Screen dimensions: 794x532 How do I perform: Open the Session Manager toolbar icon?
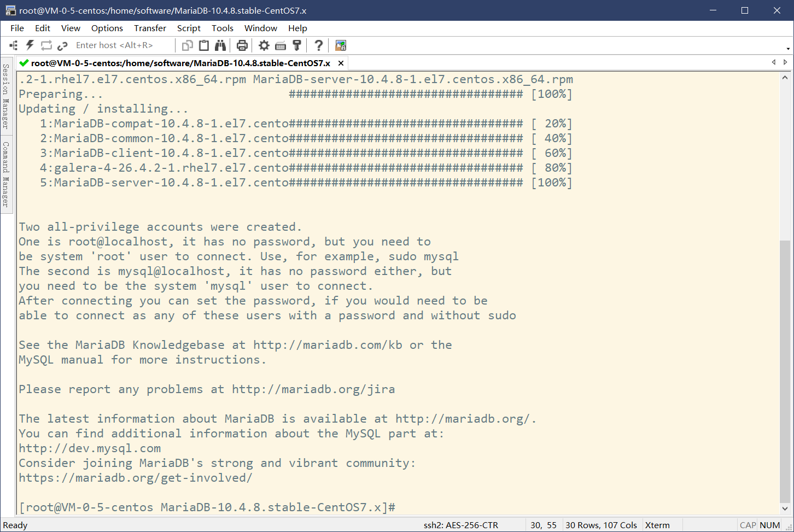click(14, 45)
